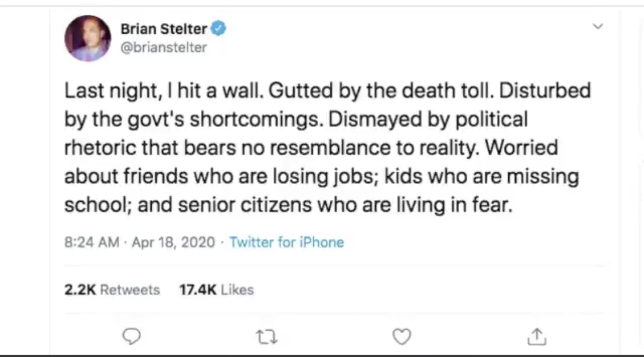644x357 pixels.
Task: Click the phrase "Dismayed by political"
Action: tap(428, 120)
